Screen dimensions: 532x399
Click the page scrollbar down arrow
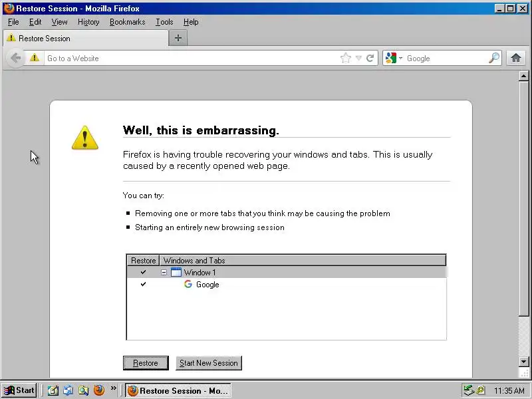tap(523, 362)
